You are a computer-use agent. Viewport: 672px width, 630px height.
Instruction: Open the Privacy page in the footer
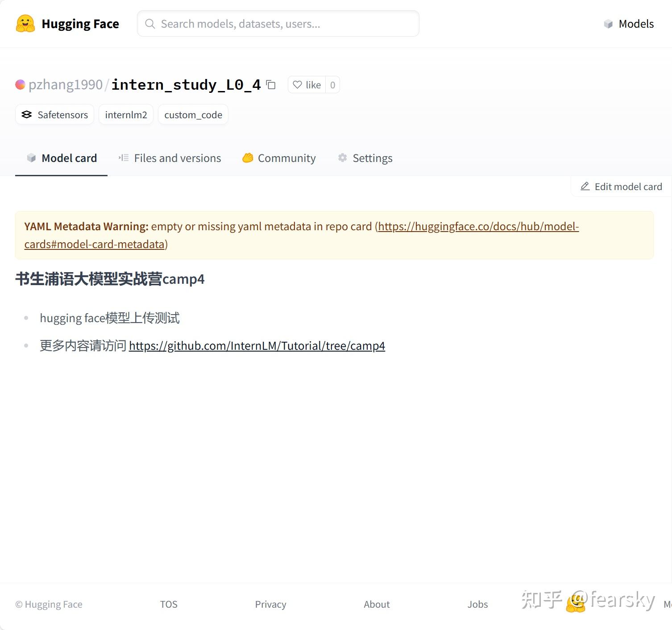[270, 604]
